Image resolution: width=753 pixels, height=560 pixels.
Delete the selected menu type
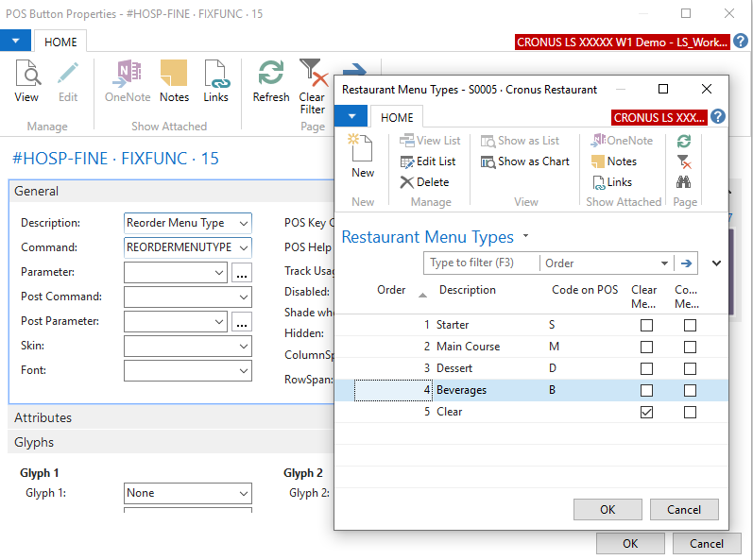point(424,182)
